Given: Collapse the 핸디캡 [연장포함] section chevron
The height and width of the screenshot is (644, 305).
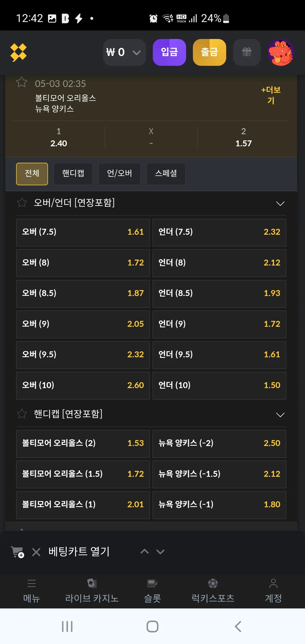Looking at the screenshot, I should point(280,415).
